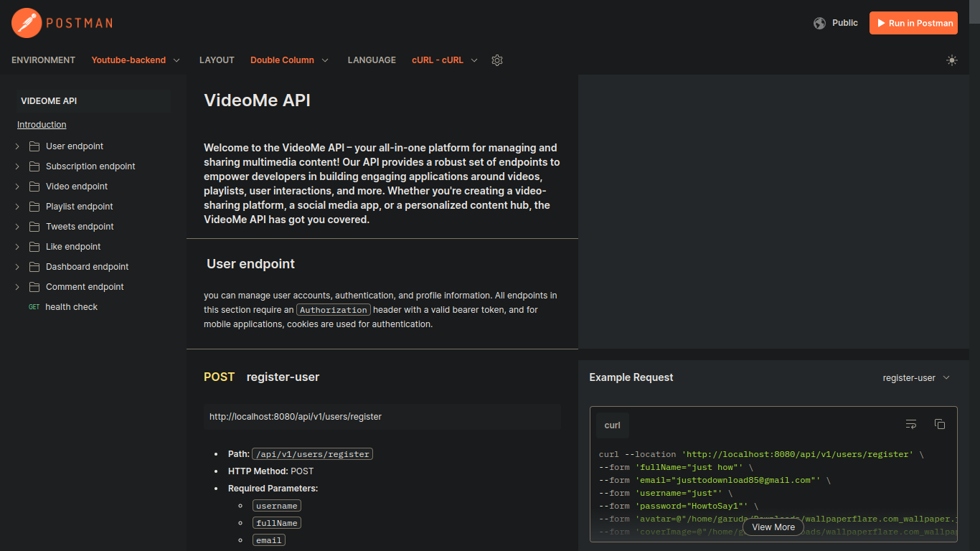Click the word wrap icon in curl panel

point(911,424)
